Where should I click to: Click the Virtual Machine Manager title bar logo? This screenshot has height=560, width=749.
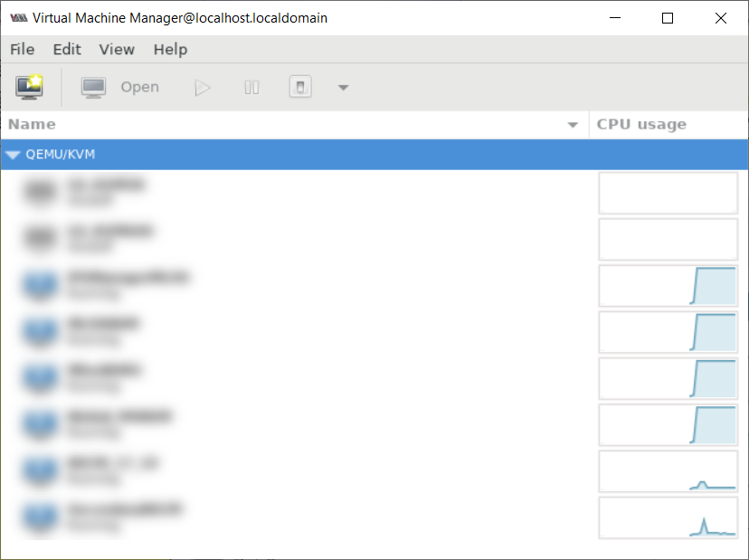pyautogui.click(x=19, y=18)
